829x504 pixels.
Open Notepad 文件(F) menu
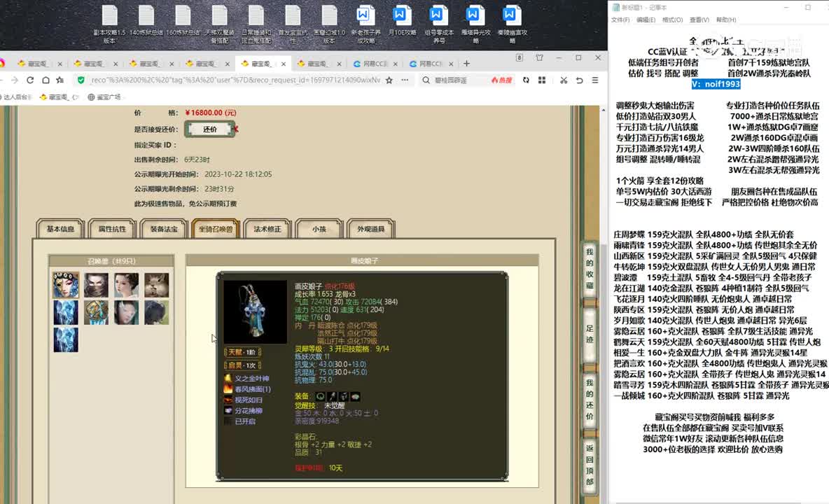tap(620, 20)
